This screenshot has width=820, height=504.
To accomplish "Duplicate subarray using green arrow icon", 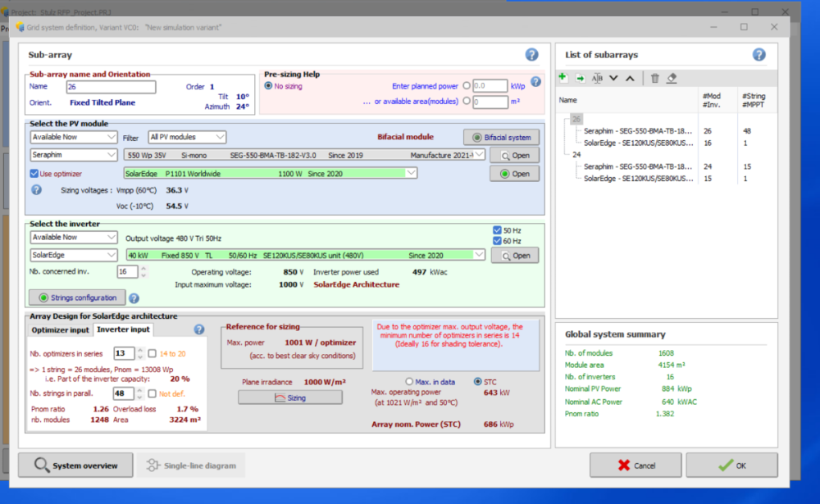I will click(x=580, y=78).
